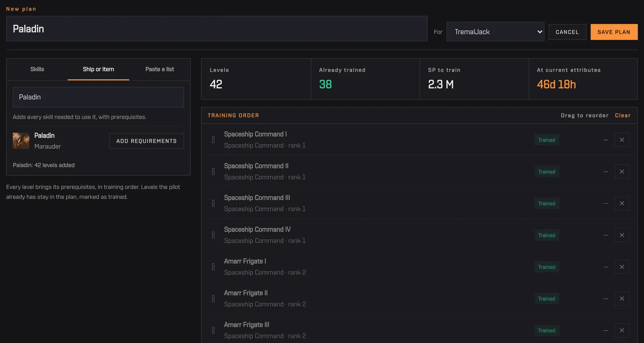Remove Amarr Frigate II from the plan
This screenshot has height=343, width=644.
coord(622,299)
